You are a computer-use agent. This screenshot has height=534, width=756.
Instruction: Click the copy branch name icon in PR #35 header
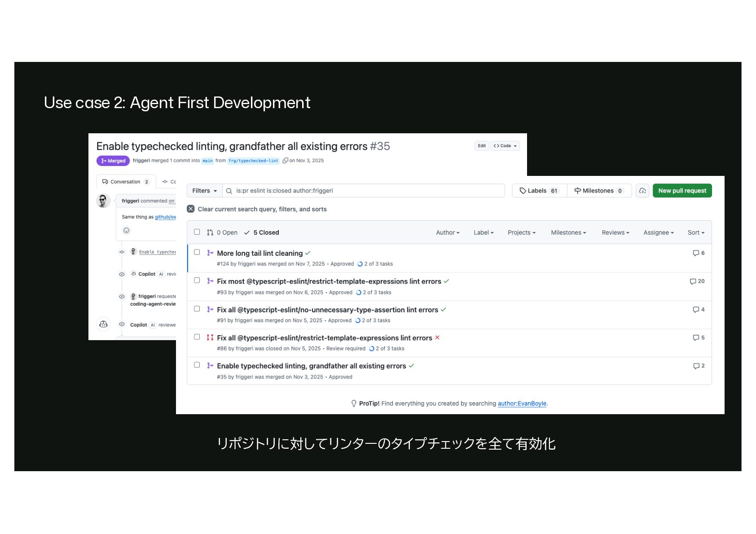(x=285, y=161)
